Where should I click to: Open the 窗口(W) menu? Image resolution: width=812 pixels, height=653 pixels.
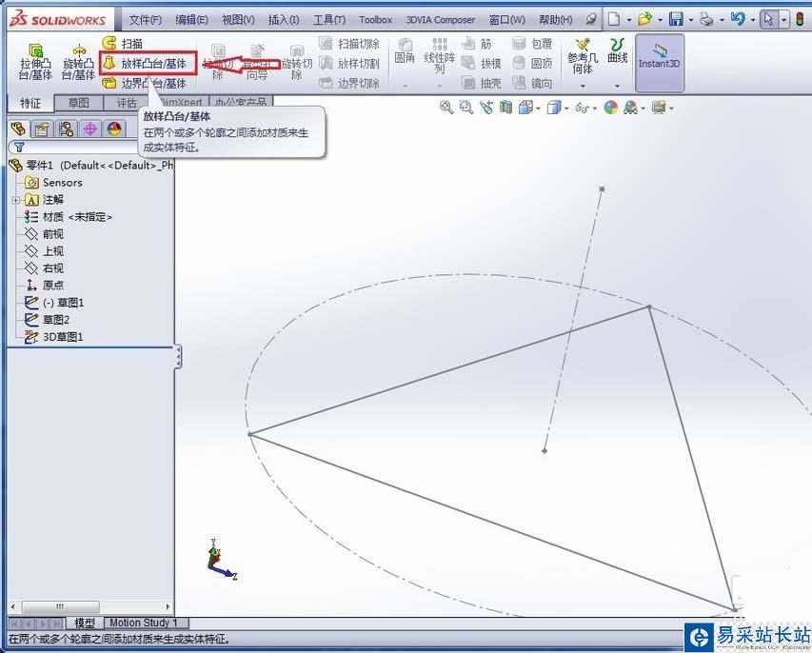(507, 20)
